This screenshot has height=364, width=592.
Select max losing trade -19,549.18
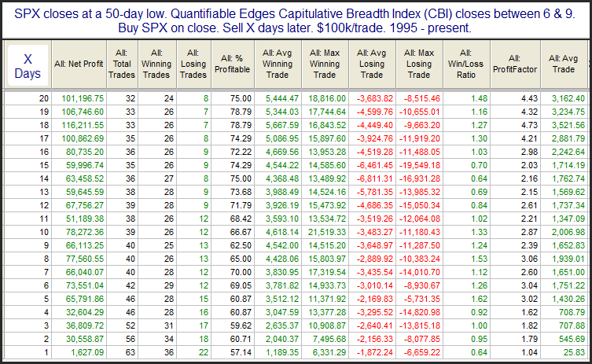(x=420, y=165)
